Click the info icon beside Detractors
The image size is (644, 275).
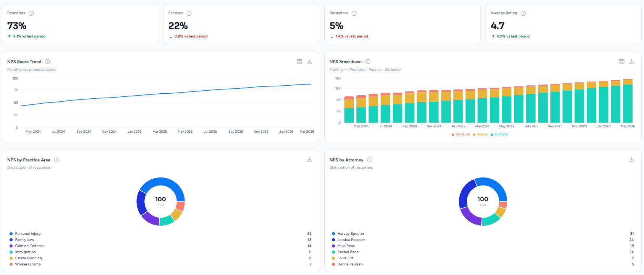354,13
